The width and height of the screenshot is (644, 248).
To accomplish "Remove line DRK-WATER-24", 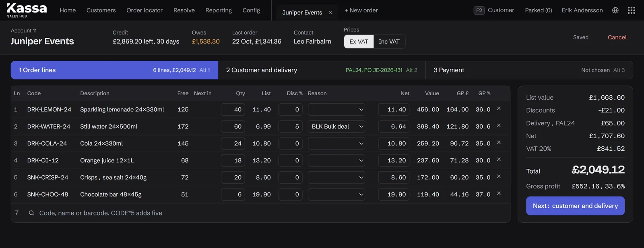I will (x=499, y=125).
